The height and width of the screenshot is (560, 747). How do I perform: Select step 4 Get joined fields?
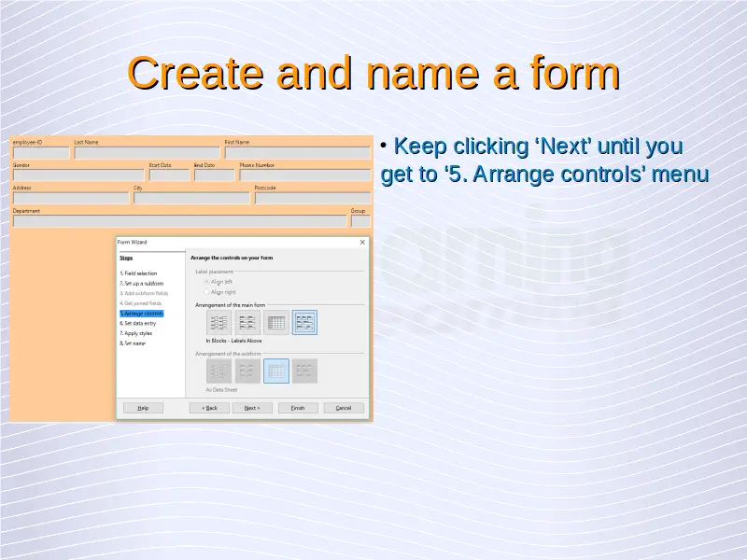(x=141, y=303)
